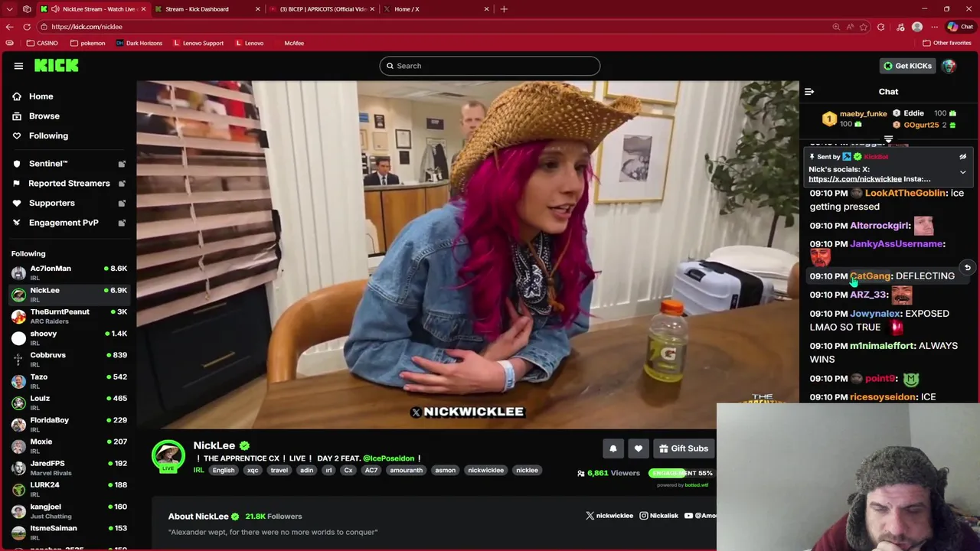Follow NickLee with the heart button
The height and width of the screenshot is (551, 980).
[x=638, y=448]
